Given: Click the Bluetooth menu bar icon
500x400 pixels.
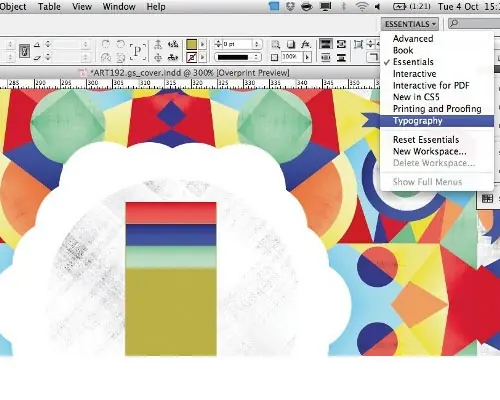Looking at the screenshot, I should 344,6.
